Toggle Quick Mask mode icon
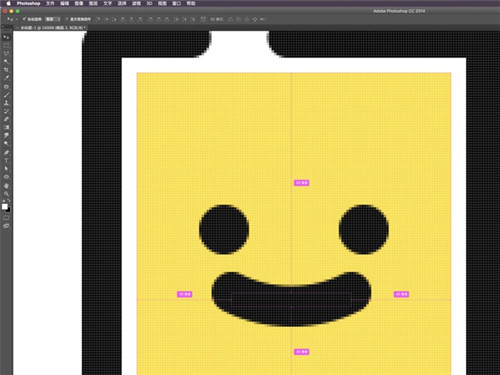This screenshot has width=500, height=375. click(6, 218)
